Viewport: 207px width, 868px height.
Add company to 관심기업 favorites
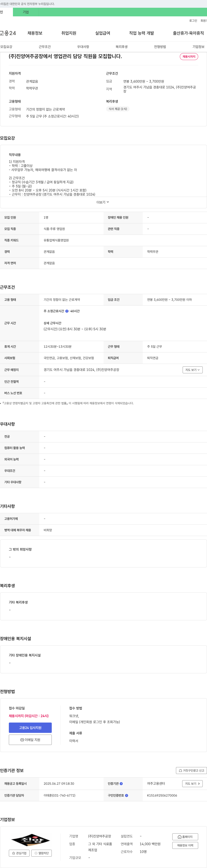coord(19,853)
